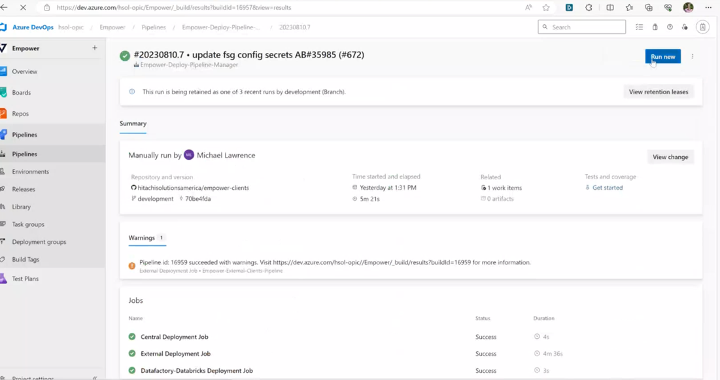Click the browser address bar URL
Image resolution: width=720 pixels, height=380 pixels.
(x=174, y=7)
